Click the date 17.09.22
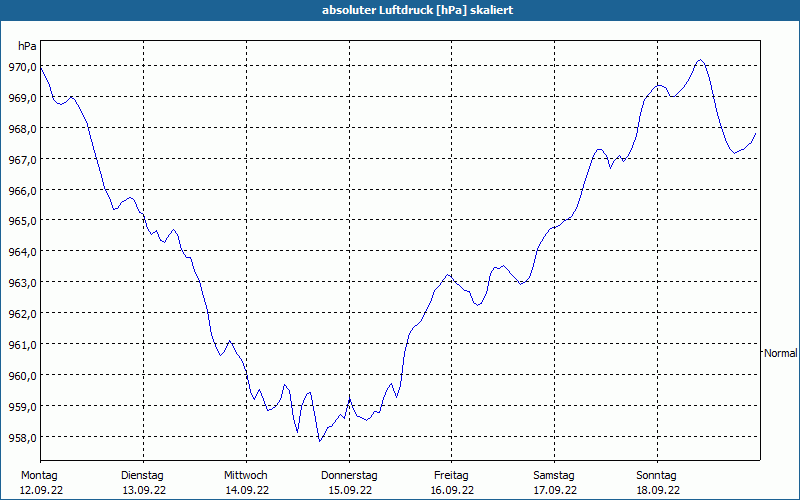800x500 pixels. click(555, 490)
